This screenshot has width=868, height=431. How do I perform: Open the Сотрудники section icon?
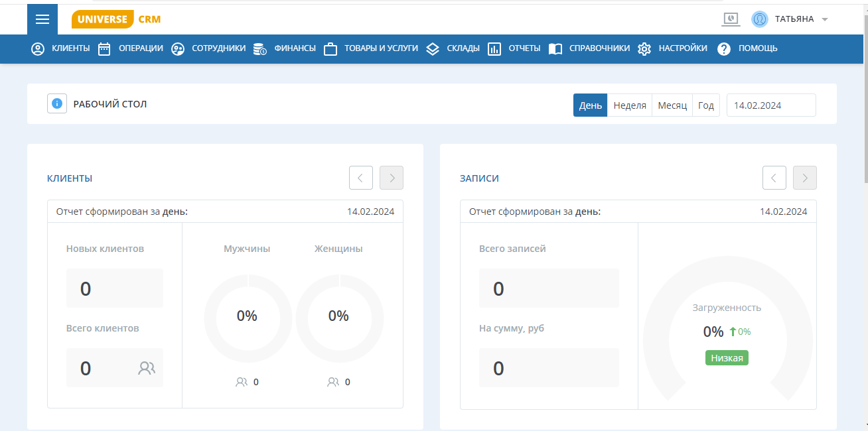click(x=177, y=48)
